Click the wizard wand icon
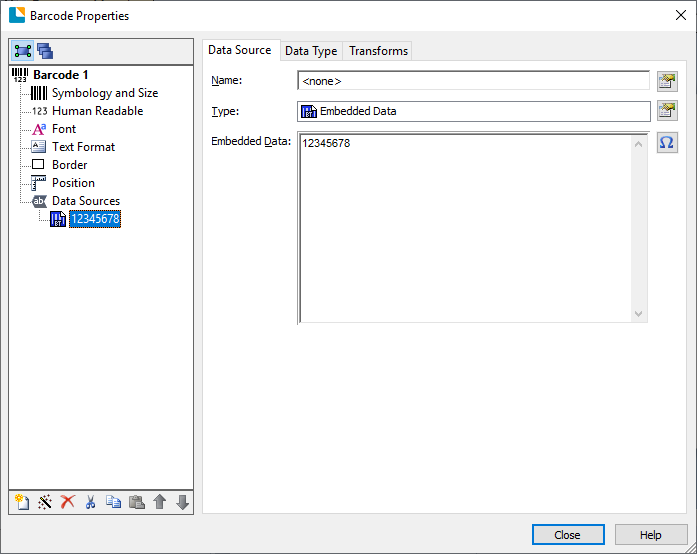Screen dimensions: 697x554 point(45,502)
